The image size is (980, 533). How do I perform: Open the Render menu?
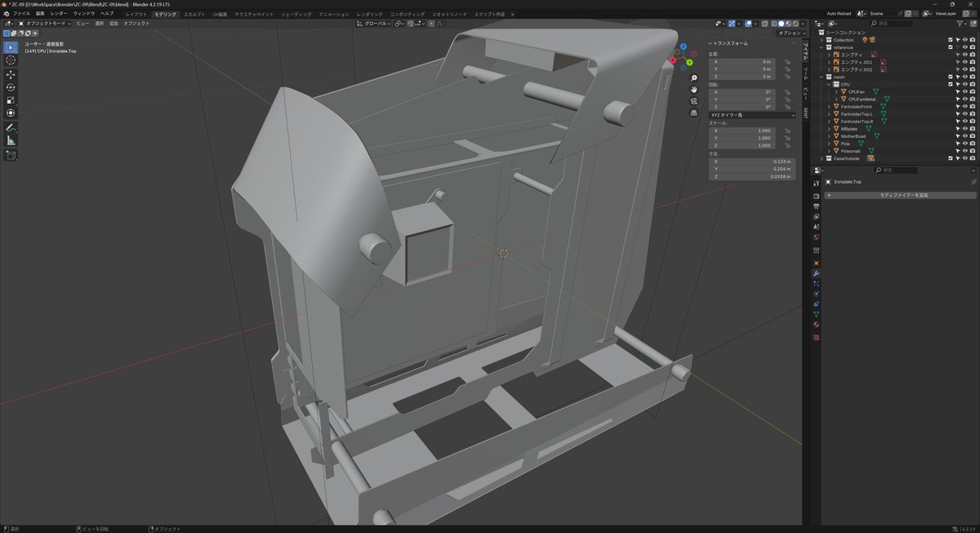pos(59,14)
